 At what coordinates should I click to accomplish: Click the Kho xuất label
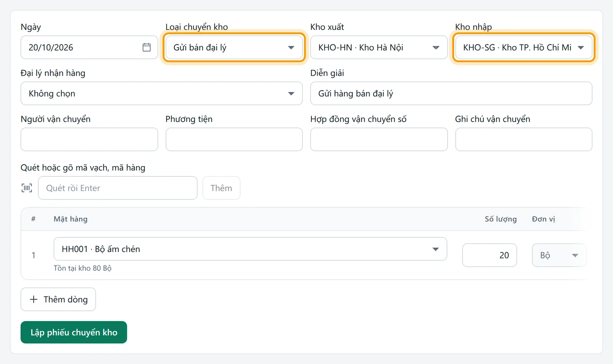327,27
